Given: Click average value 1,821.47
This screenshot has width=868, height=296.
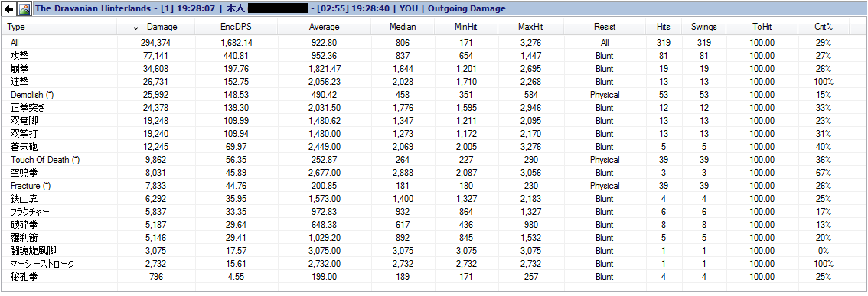Looking at the screenshot, I should [x=324, y=69].
